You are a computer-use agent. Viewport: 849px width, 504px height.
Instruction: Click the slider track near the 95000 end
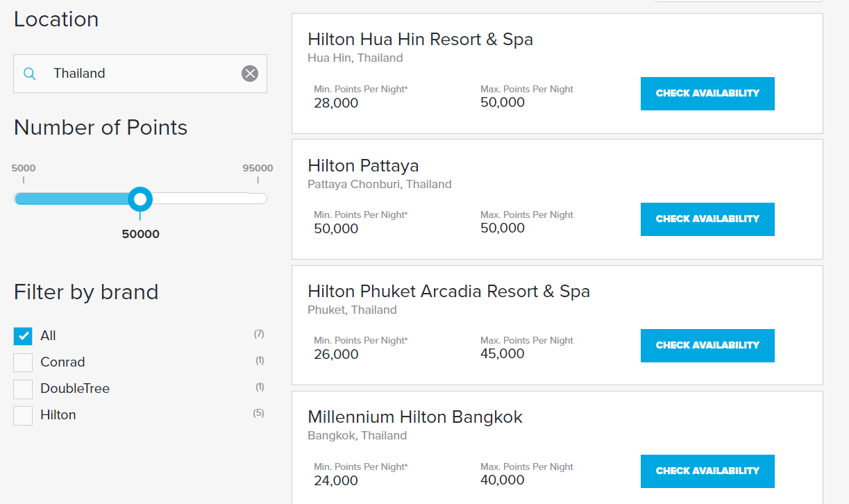point(257,199)
